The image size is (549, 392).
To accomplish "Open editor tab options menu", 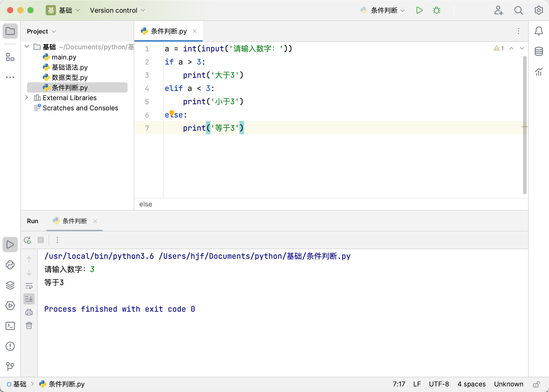I will 518,31.
